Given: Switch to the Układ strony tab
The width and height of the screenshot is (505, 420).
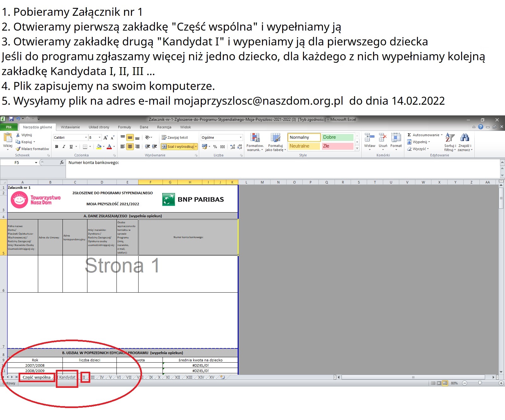Looking at the screenshot, I should (x=99, y=127).
